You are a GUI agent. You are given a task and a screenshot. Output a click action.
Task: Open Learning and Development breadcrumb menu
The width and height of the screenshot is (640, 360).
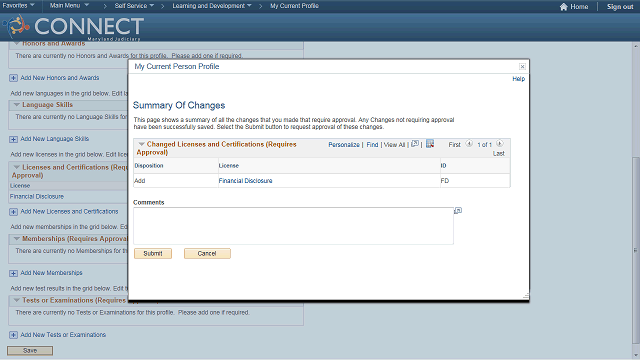coord(211,6)
